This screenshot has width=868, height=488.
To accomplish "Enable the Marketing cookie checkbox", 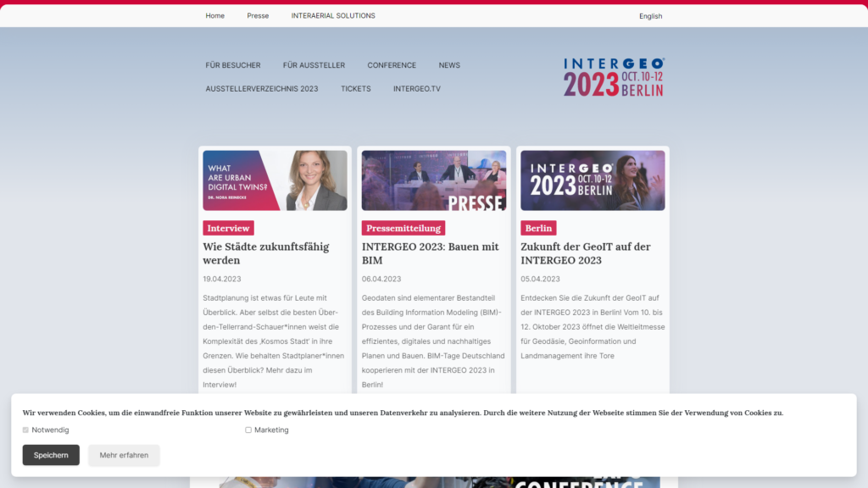I will pyautogui.click(x=248, y=430).
